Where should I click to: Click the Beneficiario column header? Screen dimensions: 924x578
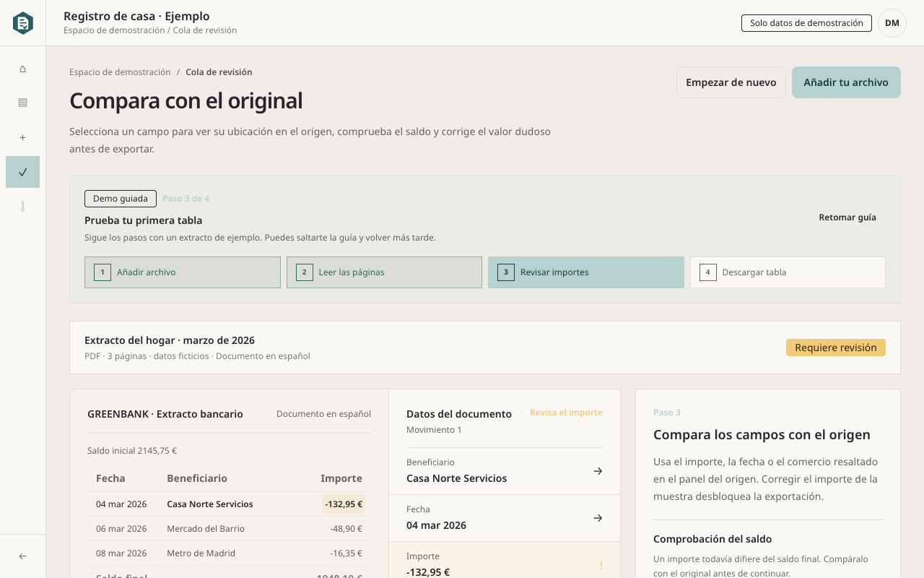pos(197,478)
